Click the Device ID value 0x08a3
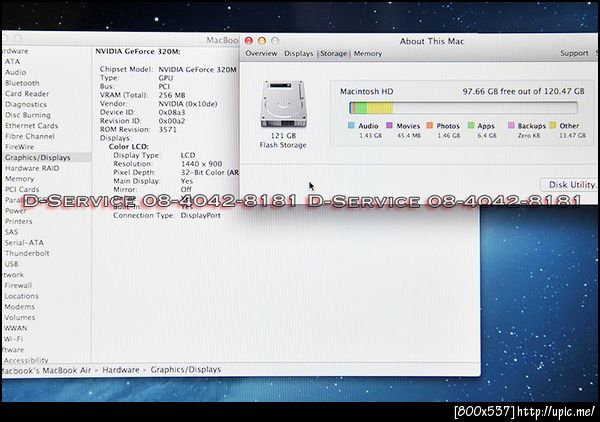600x422 pixels. pyautogui.click(x=172, y=112)
